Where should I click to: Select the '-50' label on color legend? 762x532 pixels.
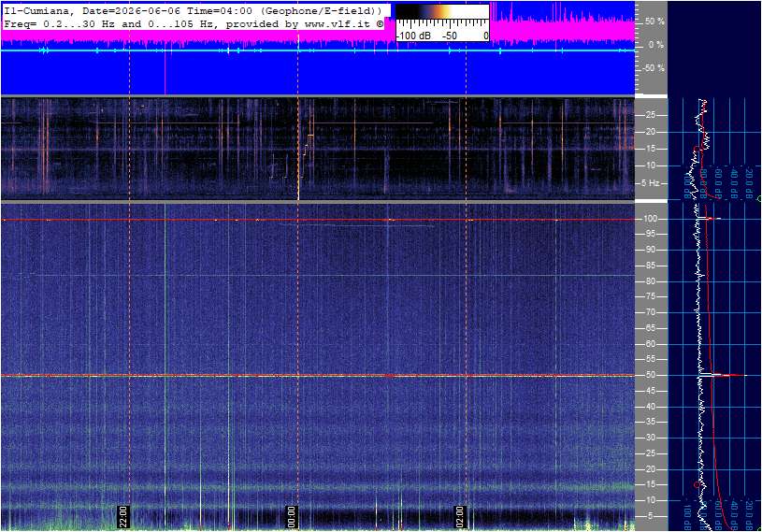450,36
